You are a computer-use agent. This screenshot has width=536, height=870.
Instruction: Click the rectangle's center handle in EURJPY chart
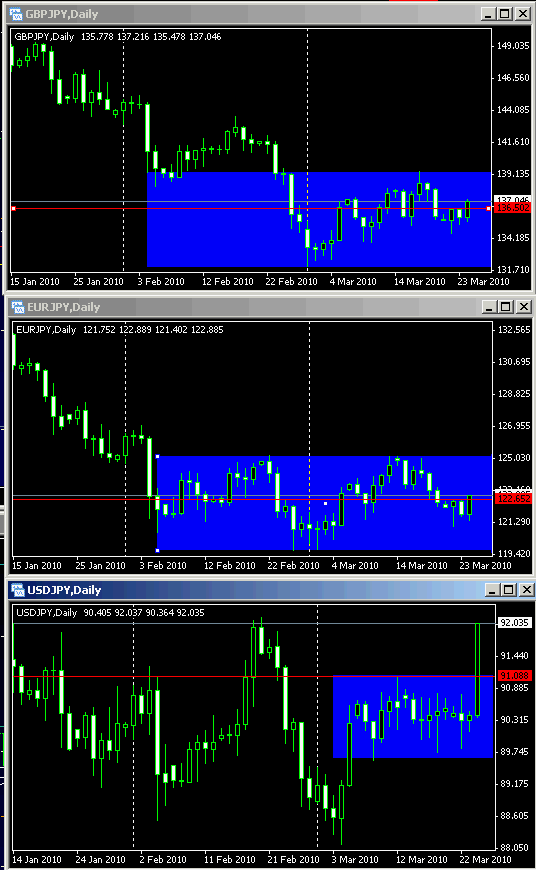(x=325, y=503)
